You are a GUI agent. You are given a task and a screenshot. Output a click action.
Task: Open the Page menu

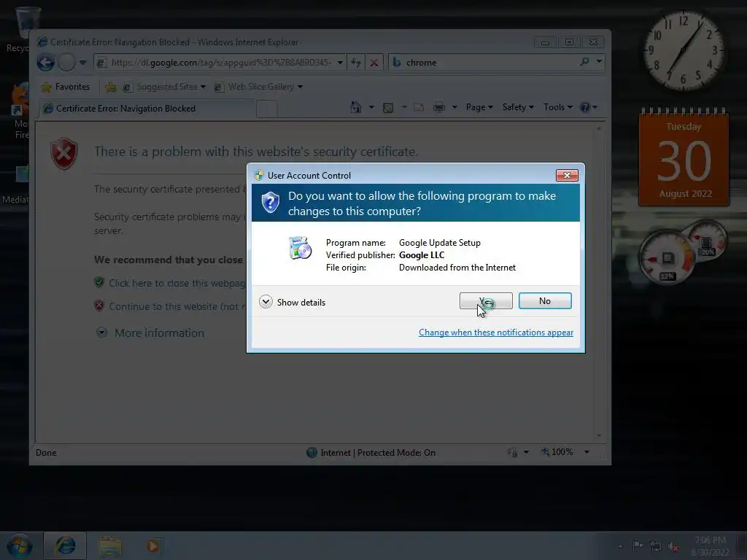point(479,107)
